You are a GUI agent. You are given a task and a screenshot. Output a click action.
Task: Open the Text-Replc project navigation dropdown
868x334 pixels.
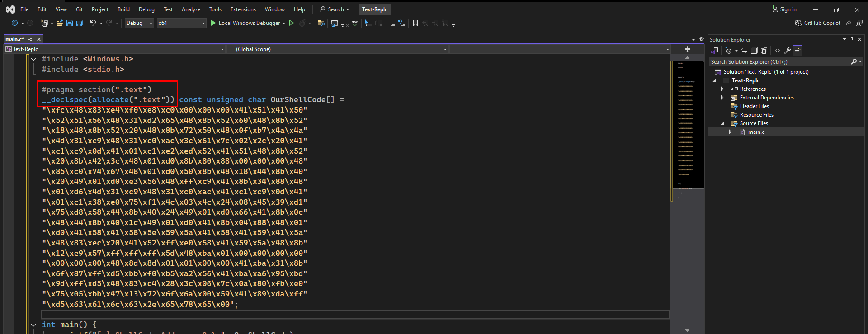click(x=115, y=49)
